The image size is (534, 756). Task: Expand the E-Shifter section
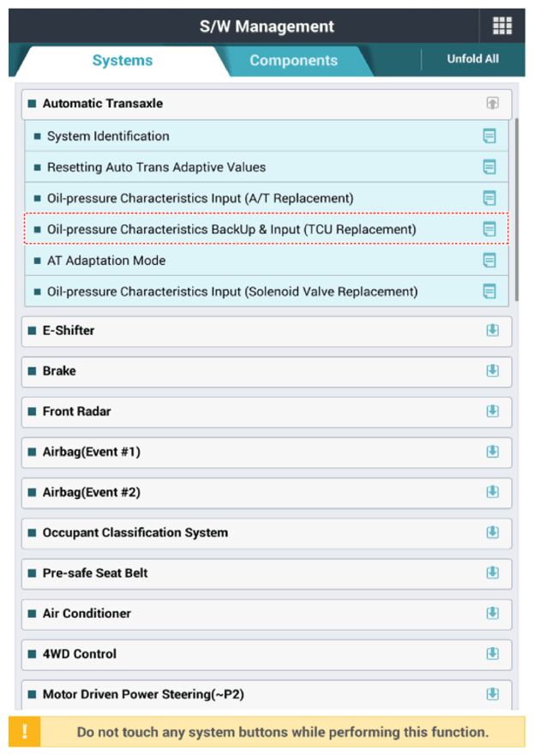492,331
